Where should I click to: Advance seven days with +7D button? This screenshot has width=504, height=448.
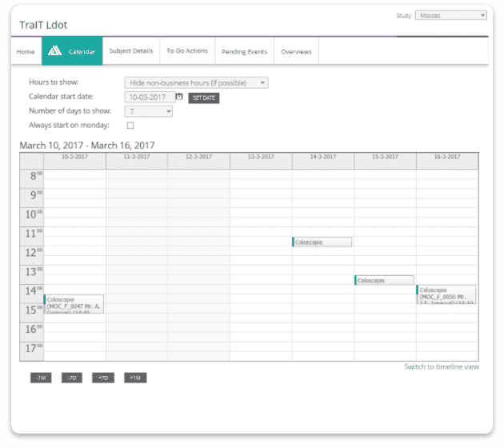(x=103, y=378)
